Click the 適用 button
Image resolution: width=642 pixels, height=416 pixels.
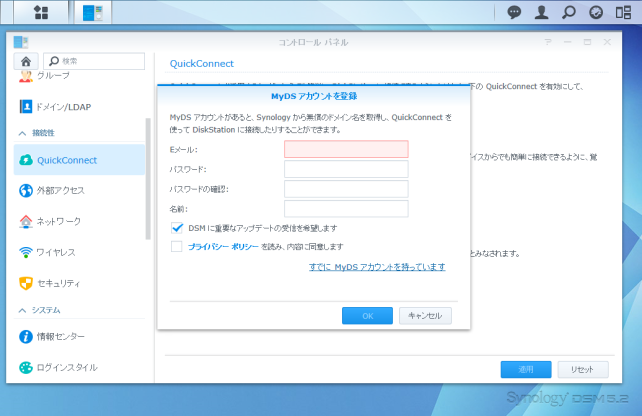coord(526,369)
